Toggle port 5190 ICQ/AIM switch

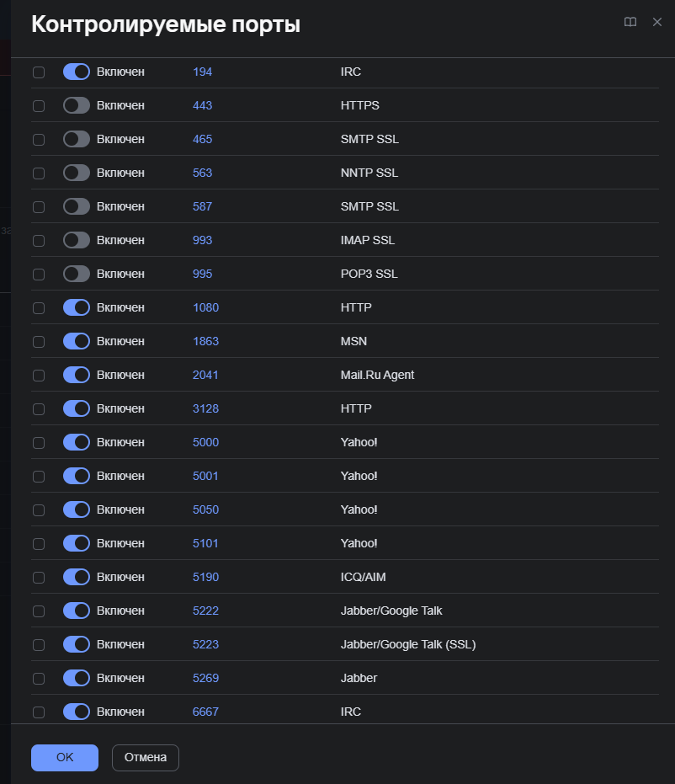(77, 577)
